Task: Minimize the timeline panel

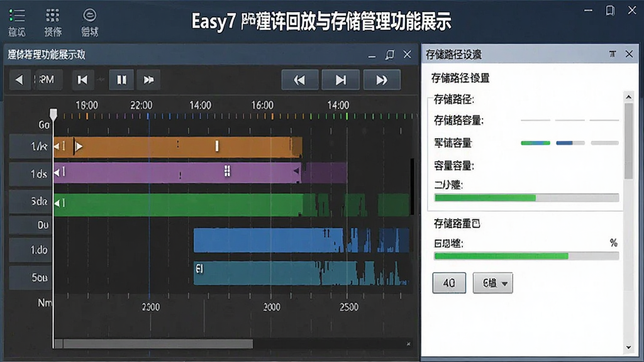Action: (x=372, y=55)
